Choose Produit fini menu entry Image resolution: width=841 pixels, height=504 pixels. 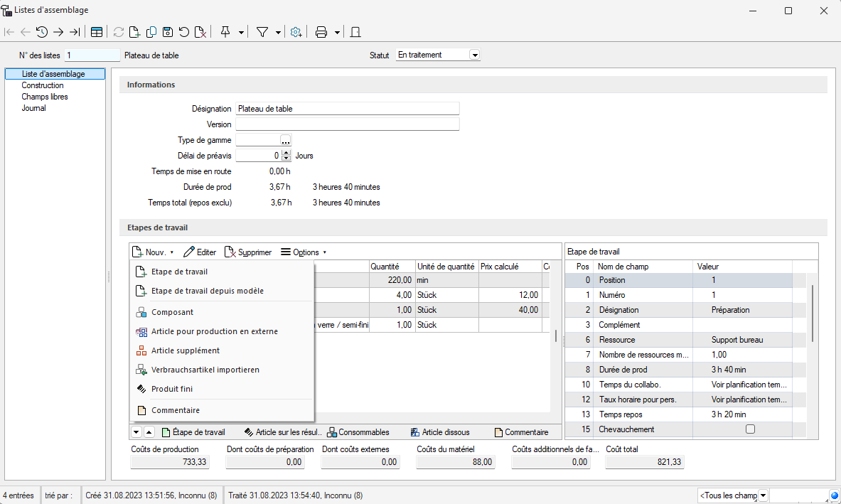(172, 389)
